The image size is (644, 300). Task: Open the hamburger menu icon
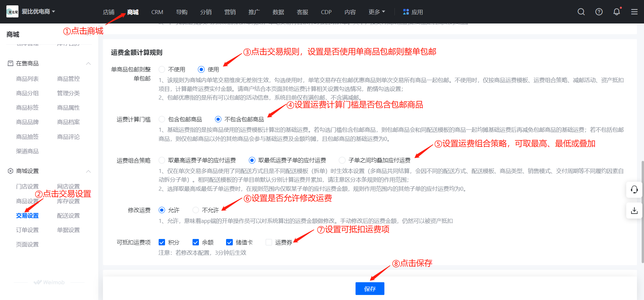coord(634,12)
